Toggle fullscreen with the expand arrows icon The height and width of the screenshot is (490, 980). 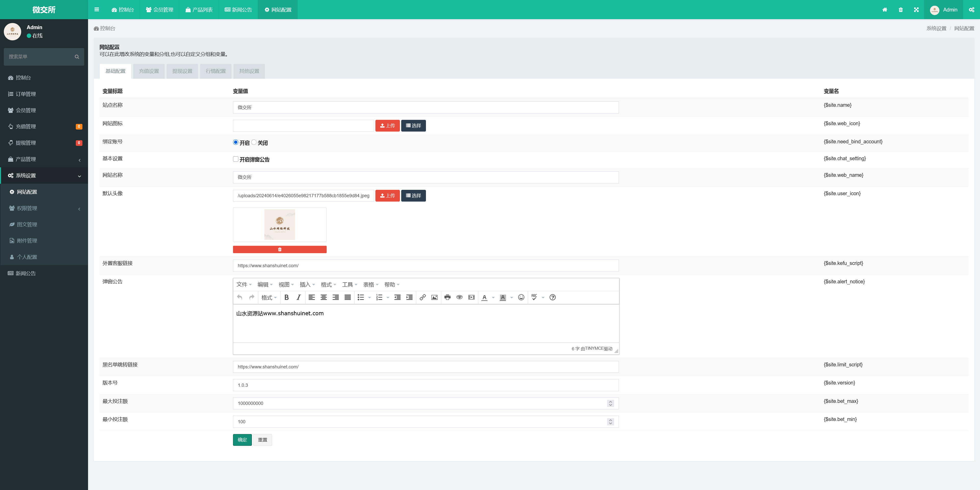916,10
